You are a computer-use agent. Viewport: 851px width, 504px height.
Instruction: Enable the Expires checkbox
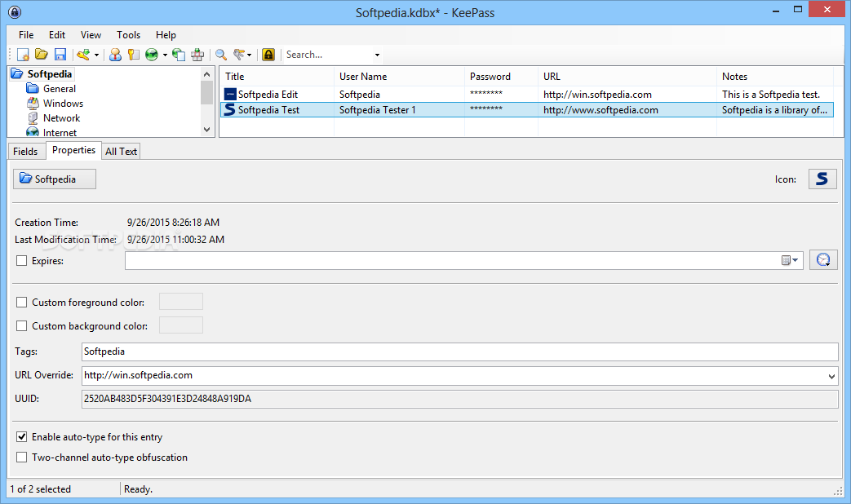pos(22,261)
